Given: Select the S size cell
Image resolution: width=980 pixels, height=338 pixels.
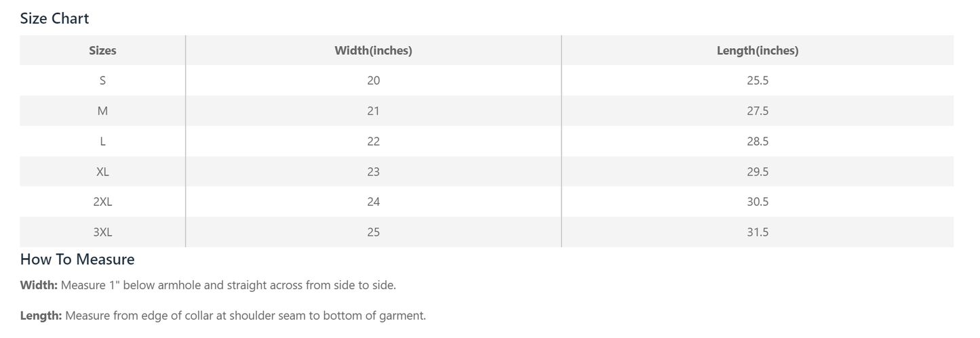Looking at the screenshot, I should point(102,81).
